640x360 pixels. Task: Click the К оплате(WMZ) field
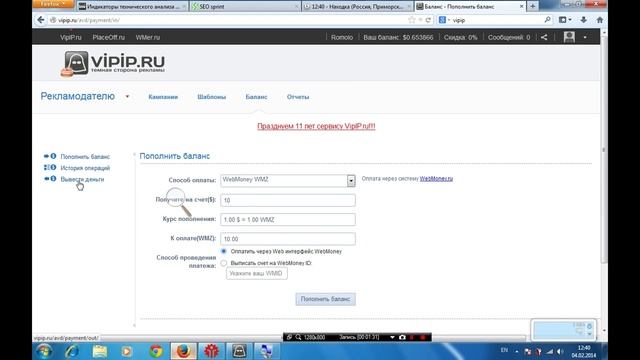(288, 239)
